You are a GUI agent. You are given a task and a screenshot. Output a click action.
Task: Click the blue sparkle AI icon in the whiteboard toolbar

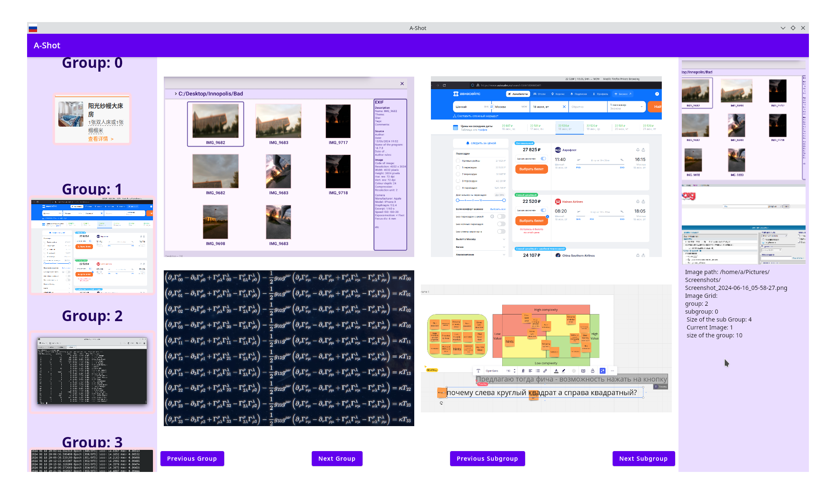point(603,371)
